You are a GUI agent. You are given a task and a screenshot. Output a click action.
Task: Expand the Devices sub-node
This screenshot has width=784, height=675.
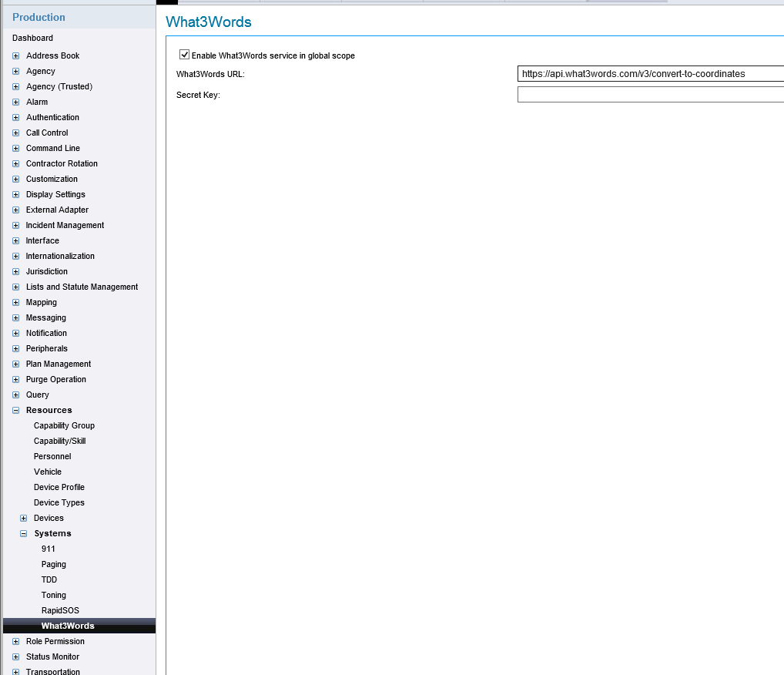(x=24, y=519)
